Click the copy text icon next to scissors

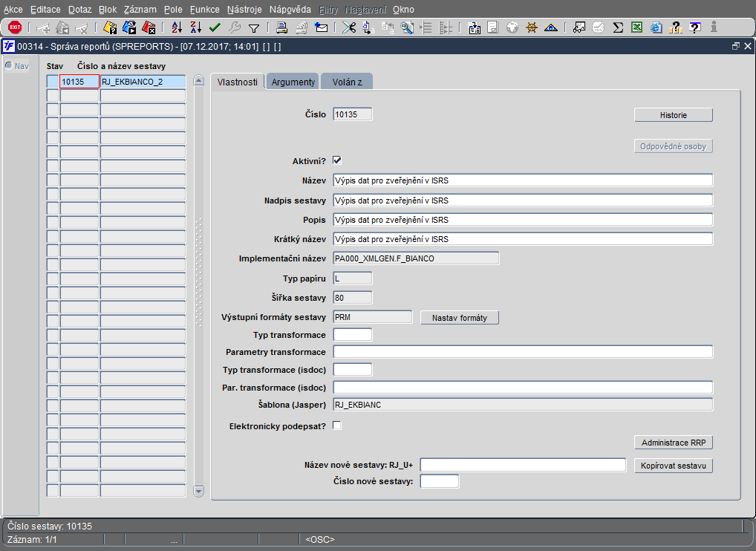tap(368, 27)
